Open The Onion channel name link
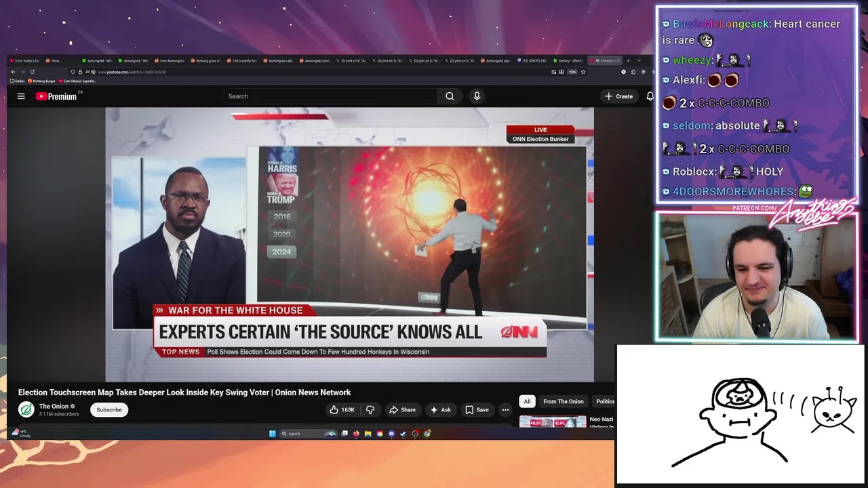This screenshot has height=488, width=868. (x=54, y=406)
